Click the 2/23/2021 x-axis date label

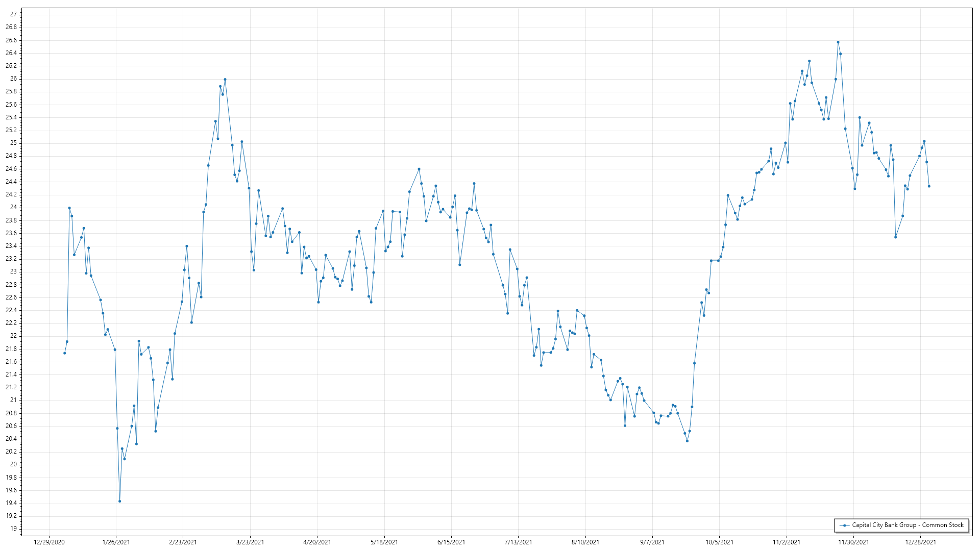coord(183,542)
